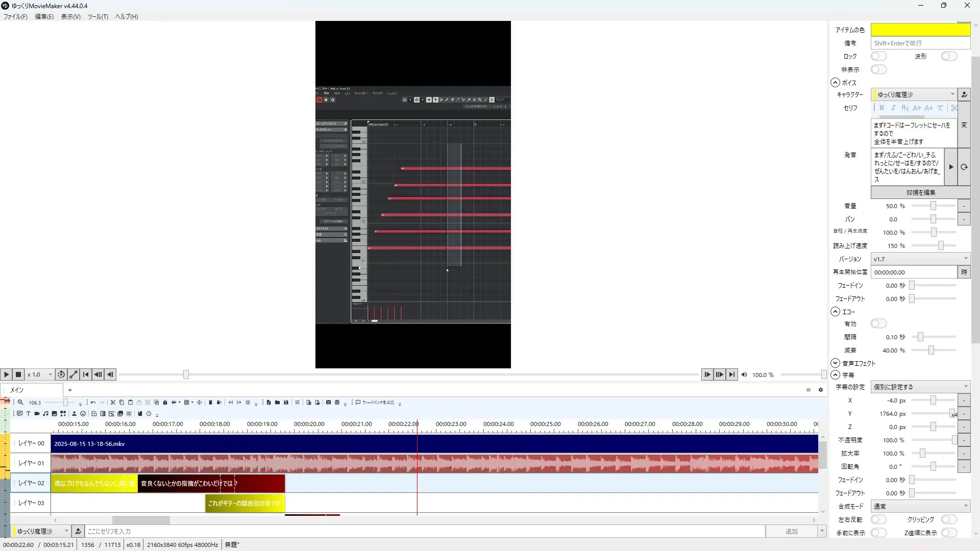Click the camera screenshot icon in toolbar
This screenshot has width=980, height=551.
tap(328, 403)
